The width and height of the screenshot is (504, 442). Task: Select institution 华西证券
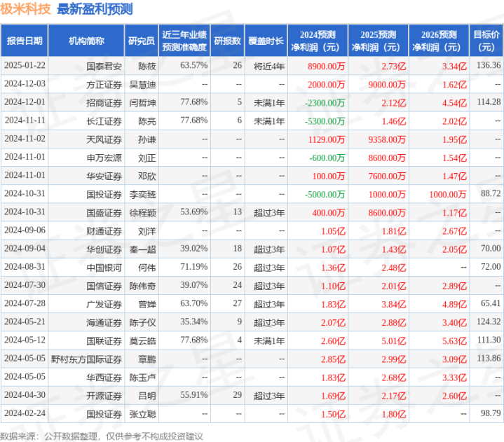click(x=104, y=378)
